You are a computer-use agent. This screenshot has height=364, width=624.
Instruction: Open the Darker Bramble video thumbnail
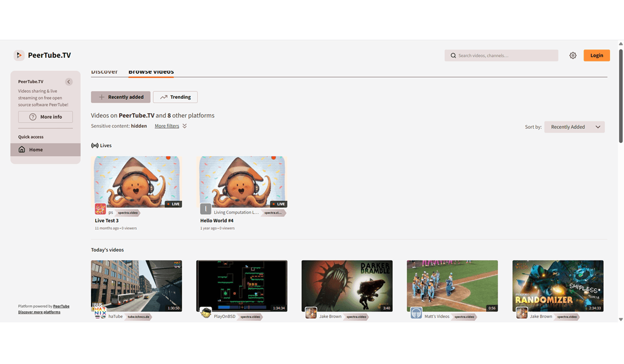click(x=347, y=286)
